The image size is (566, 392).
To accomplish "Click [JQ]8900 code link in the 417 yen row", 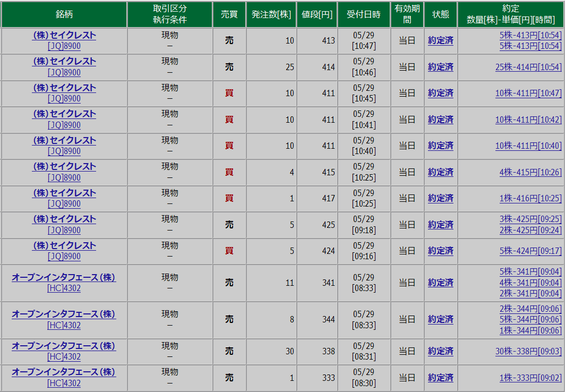I will click(64, 204).
